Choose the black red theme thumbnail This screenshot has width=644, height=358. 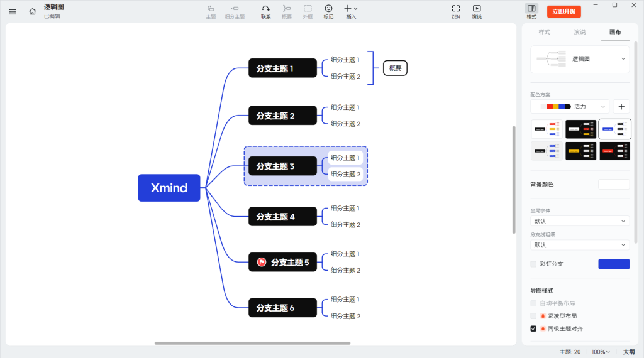(615, 151)
